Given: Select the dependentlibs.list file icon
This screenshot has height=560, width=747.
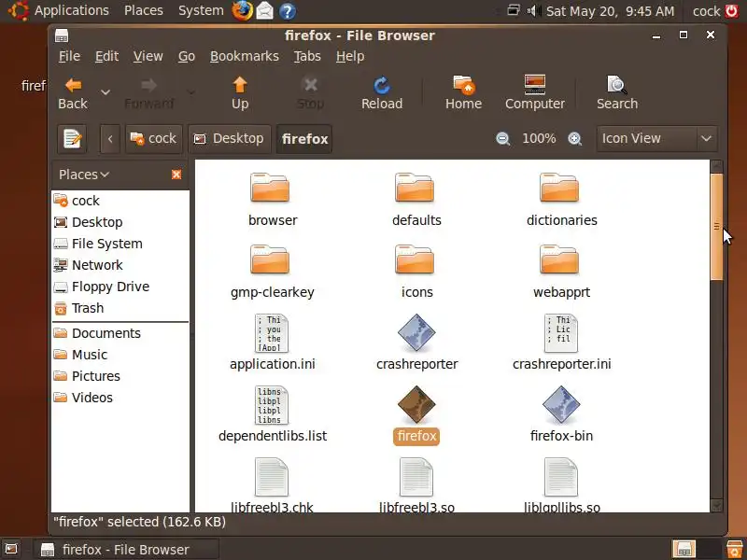Looking at the screenshot, I should pyautogui.click(x=272, y=405).
